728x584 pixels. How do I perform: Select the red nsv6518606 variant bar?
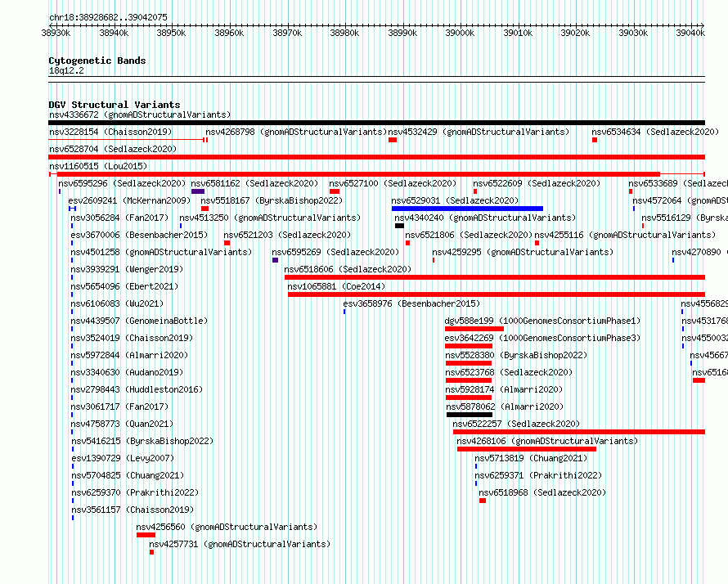point(495,277)
